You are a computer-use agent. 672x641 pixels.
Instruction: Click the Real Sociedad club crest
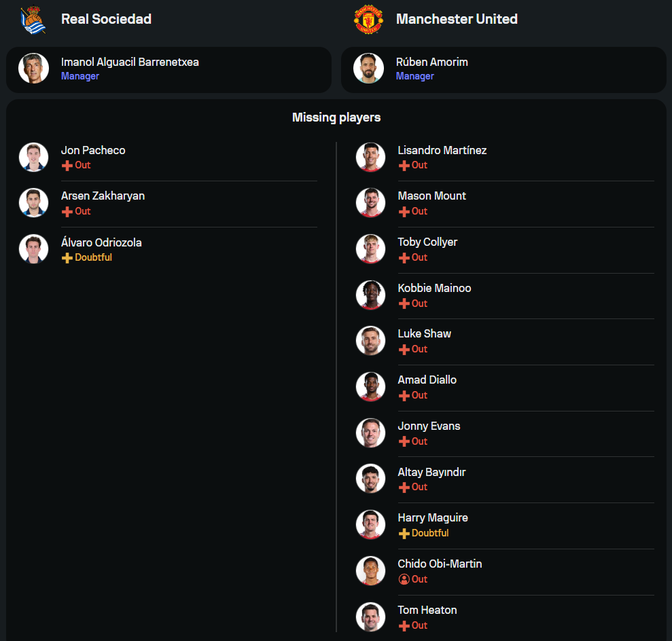33,20
